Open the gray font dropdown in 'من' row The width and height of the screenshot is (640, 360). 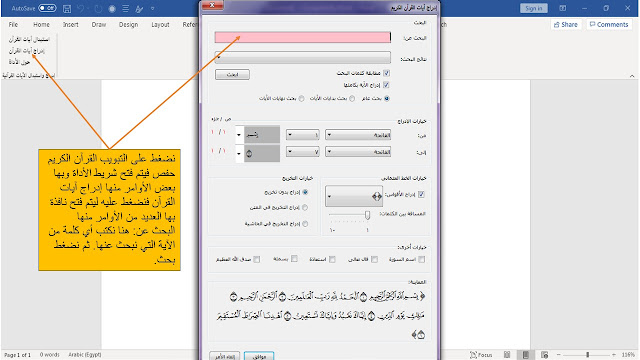click(x=258, y=134)
